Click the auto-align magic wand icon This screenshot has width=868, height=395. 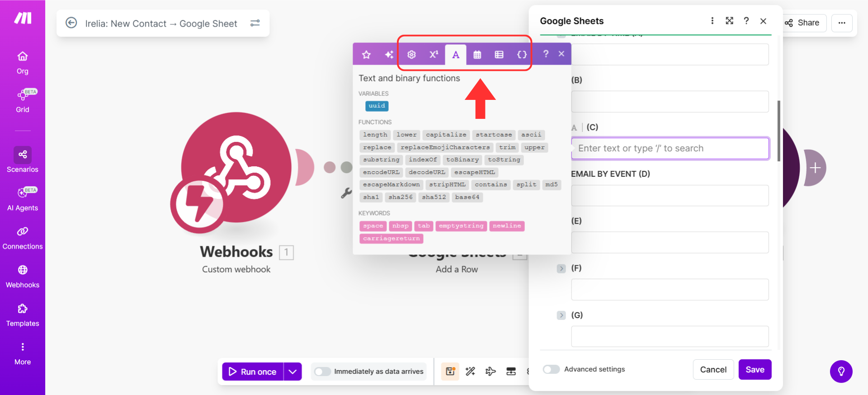pyautogui.click(x=471, y=371)
